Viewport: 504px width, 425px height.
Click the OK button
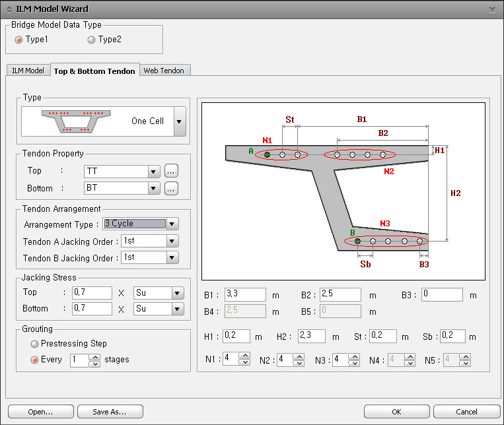click(x=396, y=412)
